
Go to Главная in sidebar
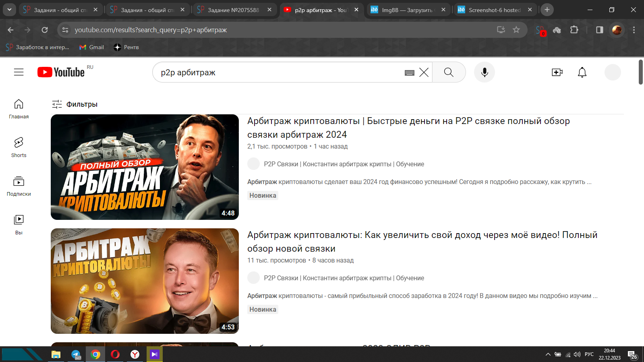19,109
